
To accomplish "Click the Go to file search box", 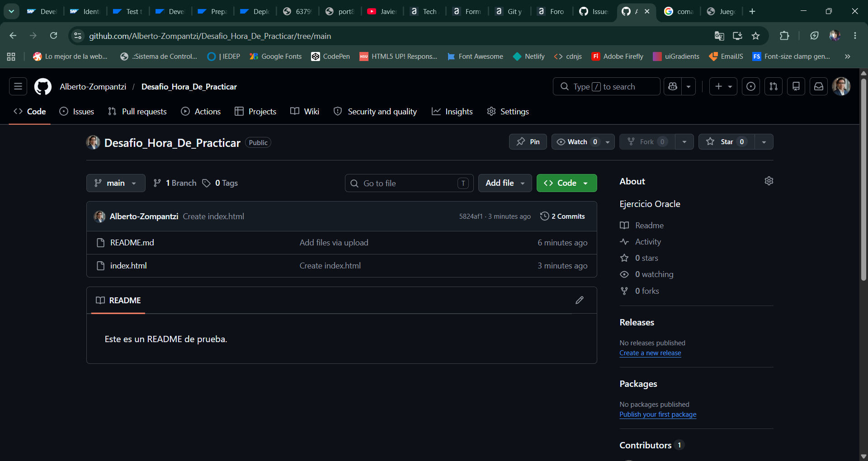I will click(x=409, y=183).
